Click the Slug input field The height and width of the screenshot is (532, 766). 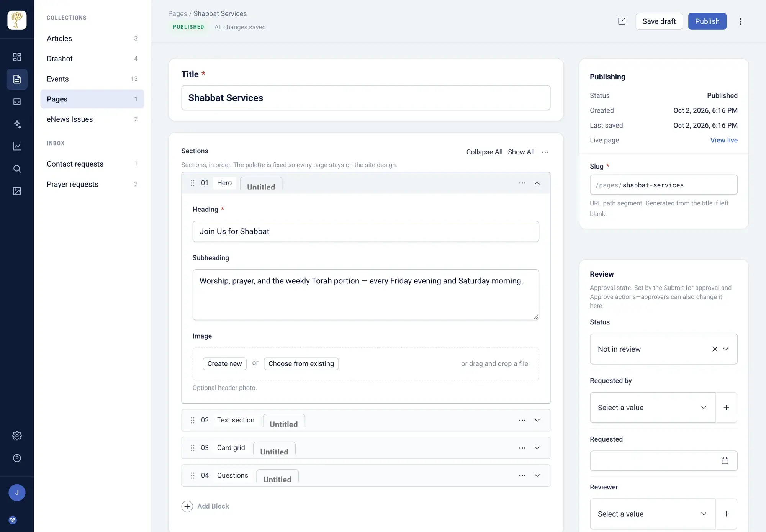[x=663, y=185]
